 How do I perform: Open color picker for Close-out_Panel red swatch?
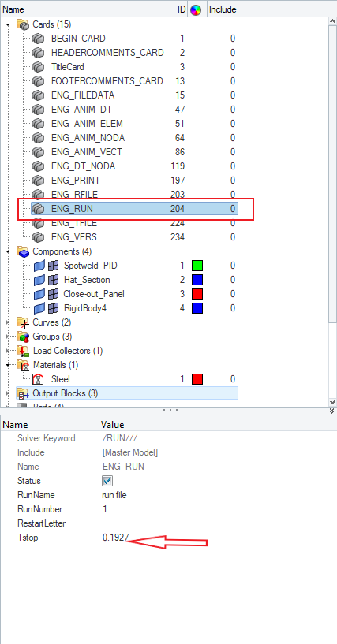tap(197, 294)
